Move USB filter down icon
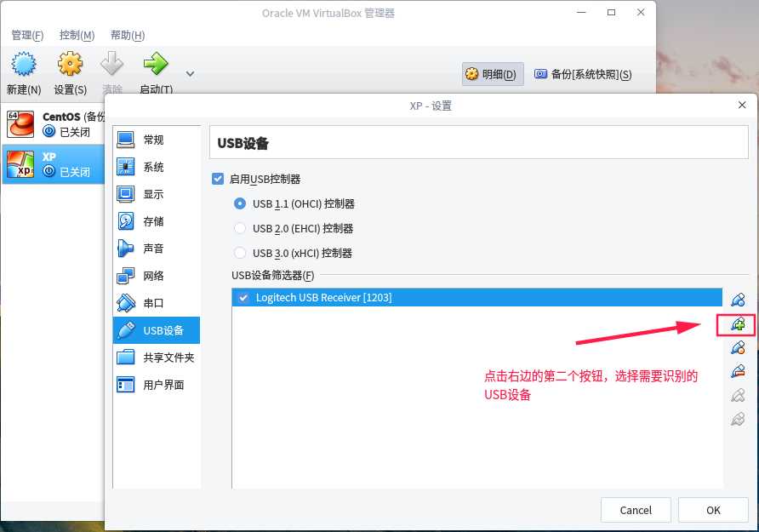 tap(738, 419)
